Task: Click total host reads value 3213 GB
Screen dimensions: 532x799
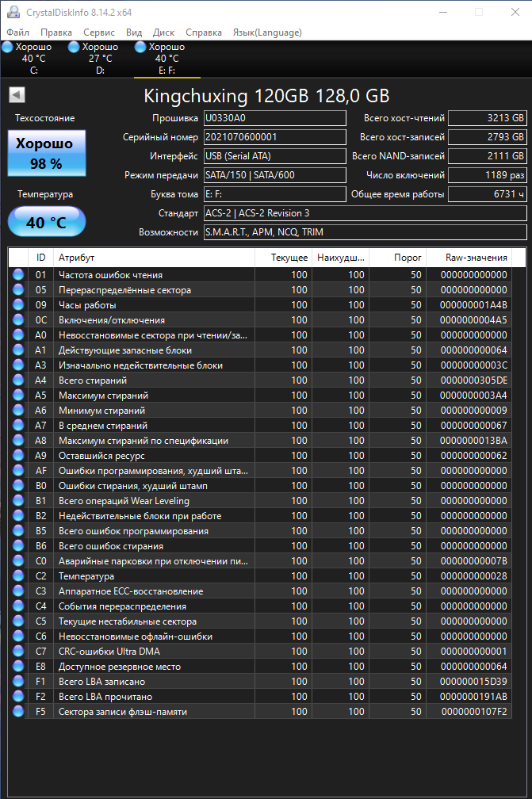Action: click(487, 118)
